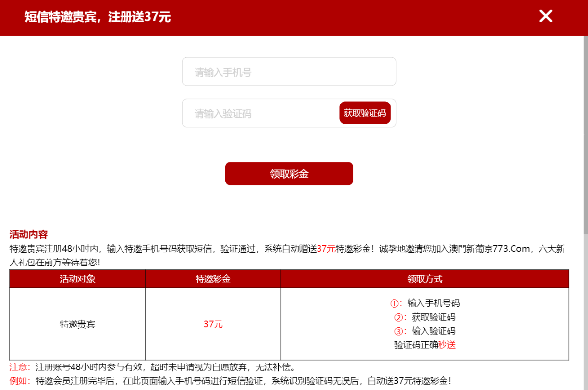
Task: Click the 特邀彩金 column header
Action: click(x=213, y=279)
